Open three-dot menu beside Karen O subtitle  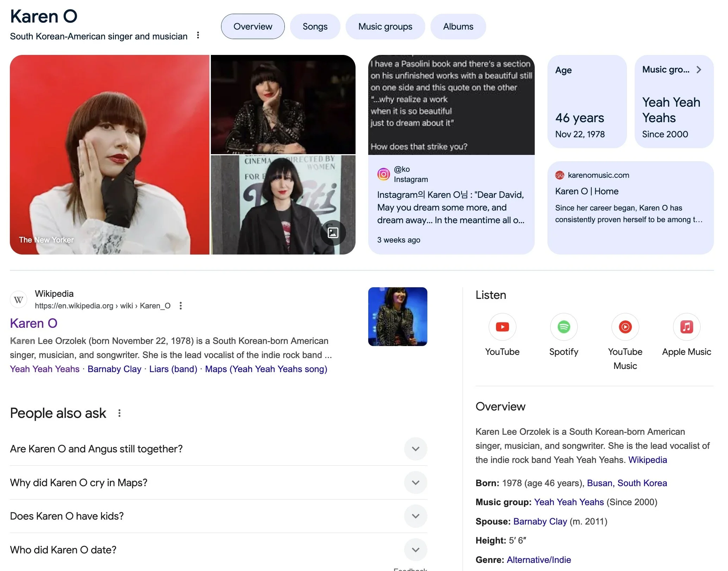pyautogui.click(x=198, y=35)
